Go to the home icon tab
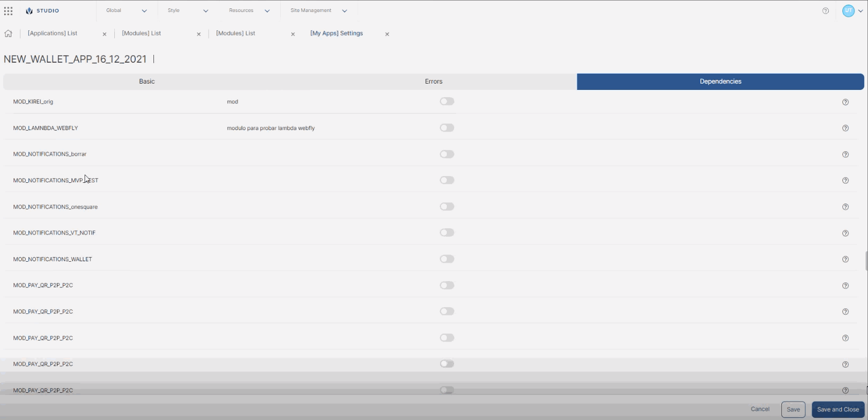 coord(8,34)
